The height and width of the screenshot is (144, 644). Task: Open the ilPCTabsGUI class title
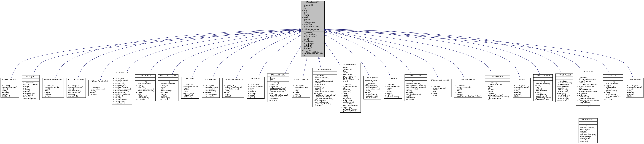(x=613, y=76)
